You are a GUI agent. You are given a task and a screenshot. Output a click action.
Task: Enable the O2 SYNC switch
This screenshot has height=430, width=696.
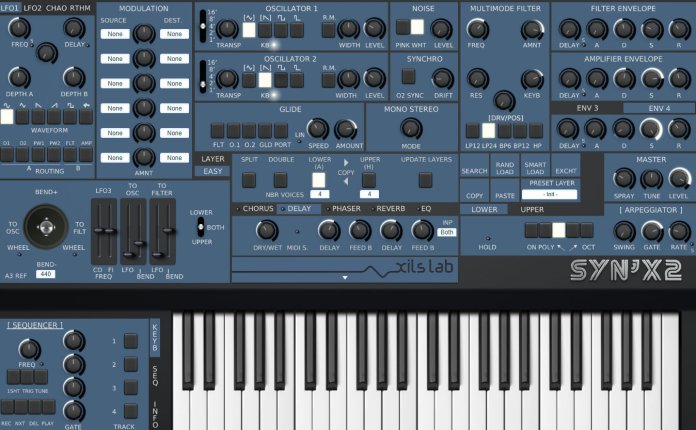(x=407, y=77)
